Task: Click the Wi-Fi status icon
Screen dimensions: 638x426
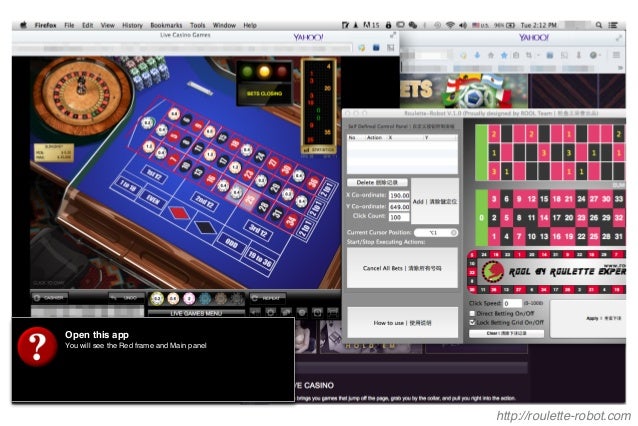Action: point(450,25)
